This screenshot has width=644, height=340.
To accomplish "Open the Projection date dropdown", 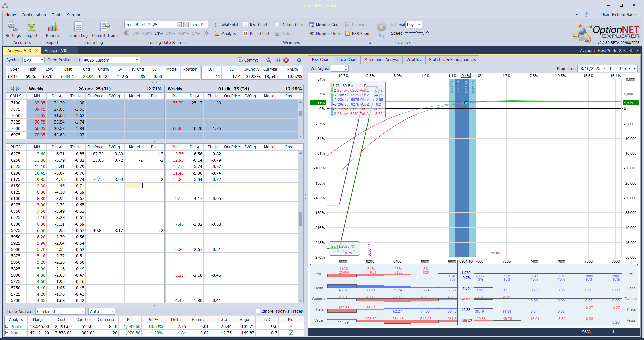I will pyautogui.click(x=604, y=68).
